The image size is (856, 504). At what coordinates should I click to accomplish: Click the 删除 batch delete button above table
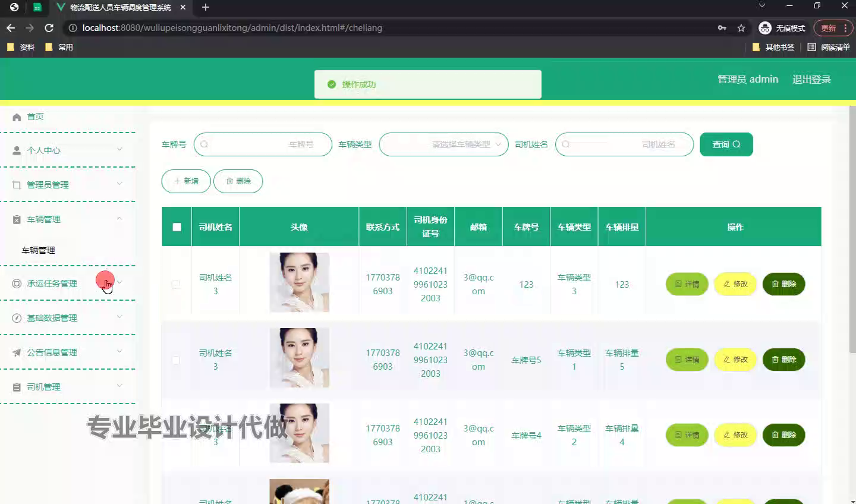(238, 181)
